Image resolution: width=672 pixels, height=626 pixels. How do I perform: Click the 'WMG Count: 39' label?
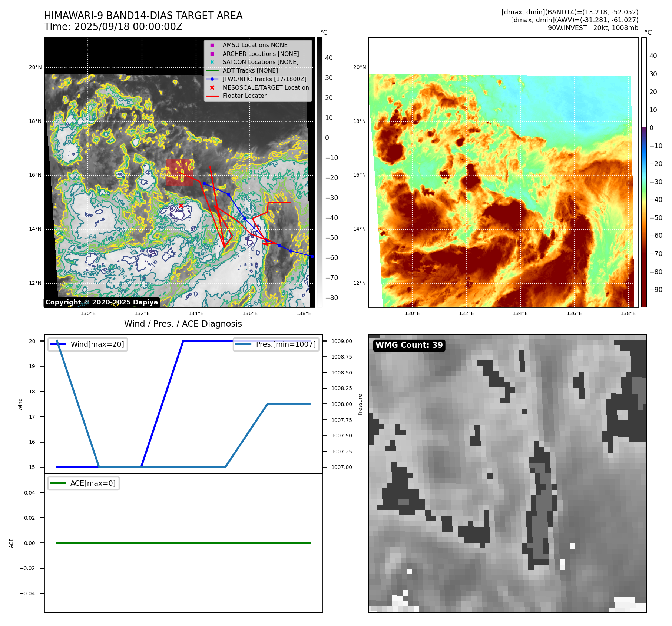tap(409, 345)
